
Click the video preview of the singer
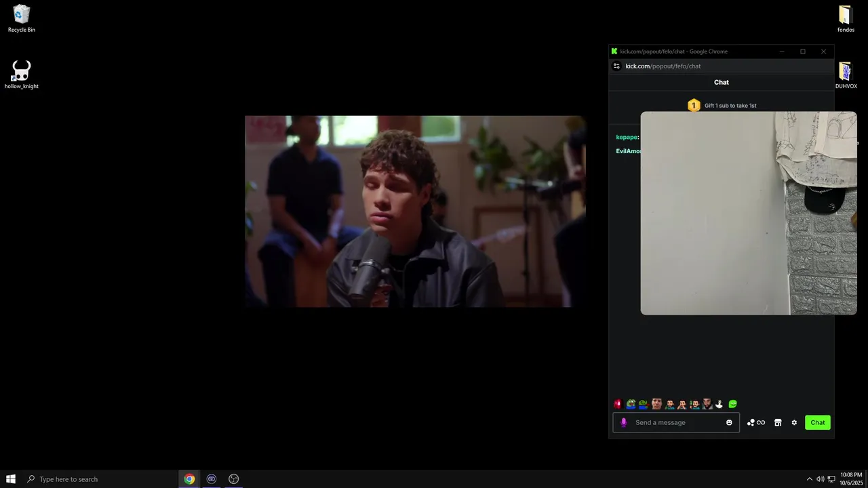(415, 211)
